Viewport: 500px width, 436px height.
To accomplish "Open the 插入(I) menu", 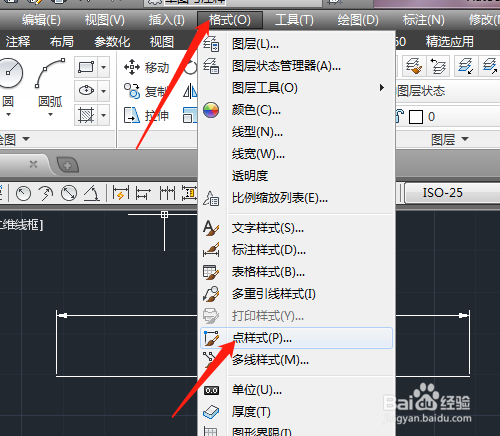I will pyautogui.click(x=167, y=20).
